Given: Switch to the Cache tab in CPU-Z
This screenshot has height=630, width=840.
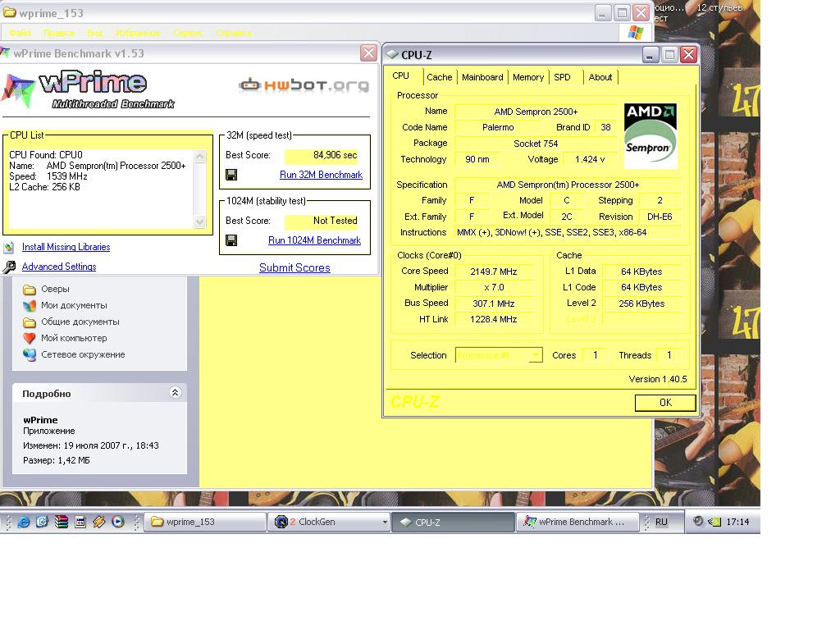Looking at the screenshot, I should (440, 77).
